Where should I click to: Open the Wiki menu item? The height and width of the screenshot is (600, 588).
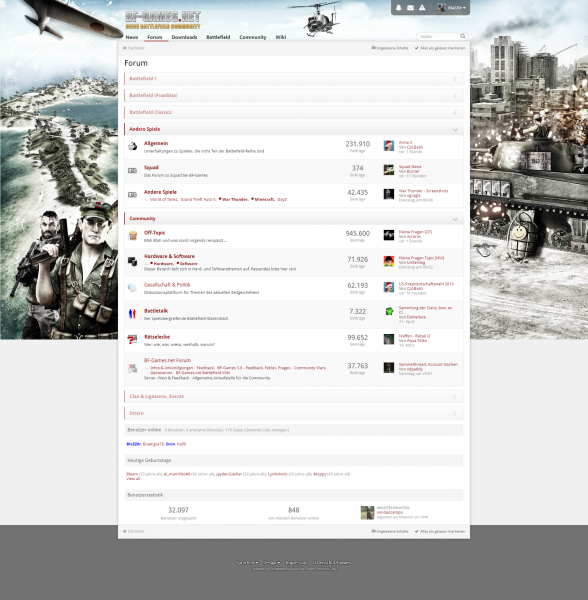[280, 37]
